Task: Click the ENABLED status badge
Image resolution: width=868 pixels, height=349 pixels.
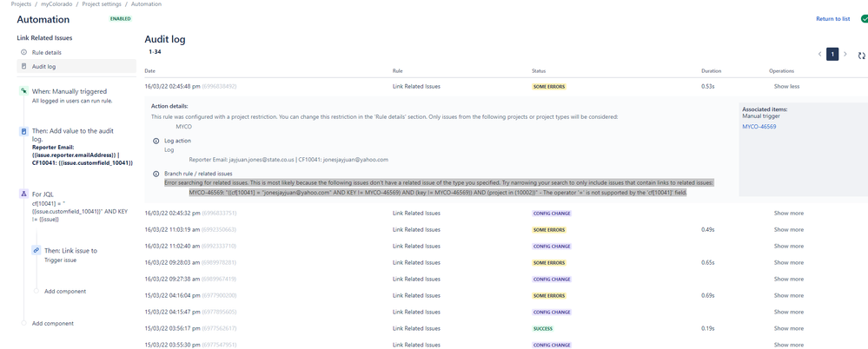Action: click(x=121, y=19)
